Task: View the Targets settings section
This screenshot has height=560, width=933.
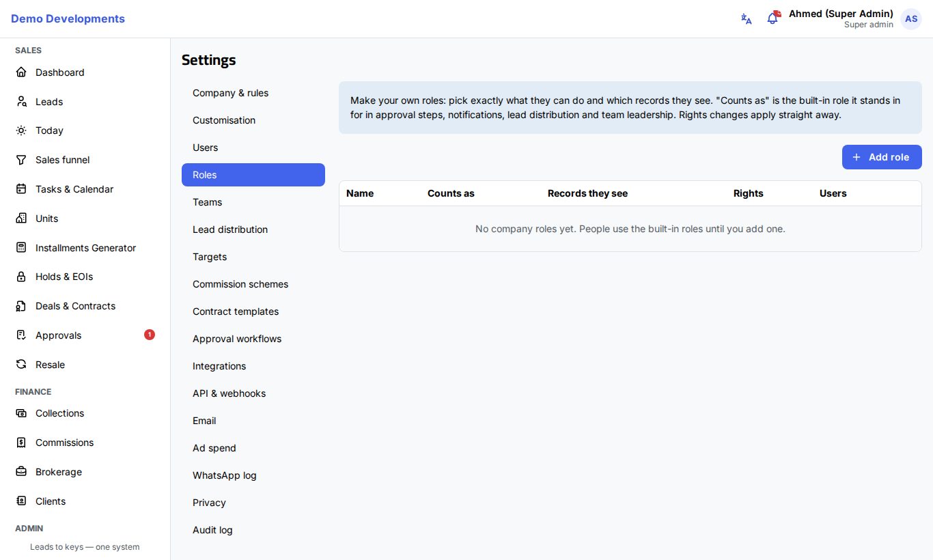Action: pos(253,257)
